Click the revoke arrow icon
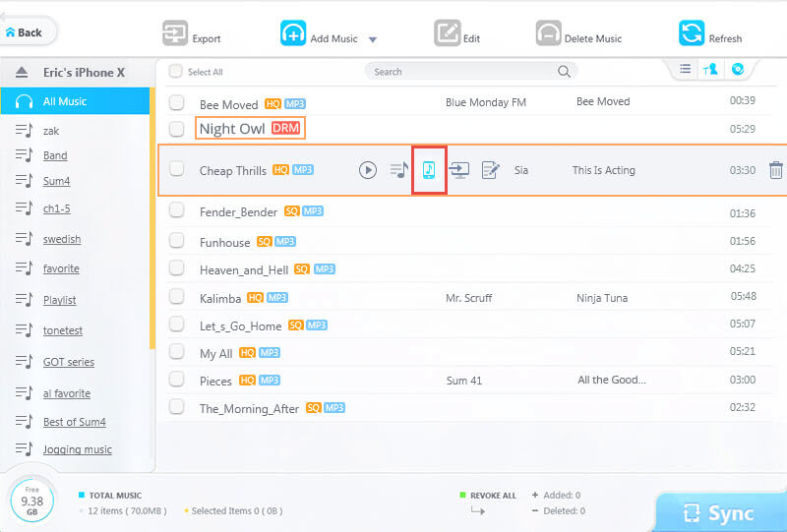Screen dimensions: 787x532 click(x=478, y=511)
